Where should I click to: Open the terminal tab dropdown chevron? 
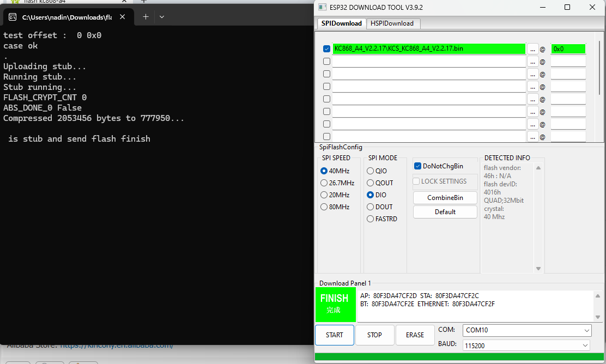click(162, 17)
